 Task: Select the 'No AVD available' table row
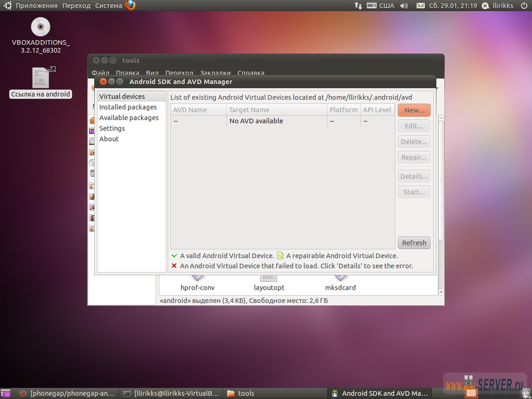point(283,121)
